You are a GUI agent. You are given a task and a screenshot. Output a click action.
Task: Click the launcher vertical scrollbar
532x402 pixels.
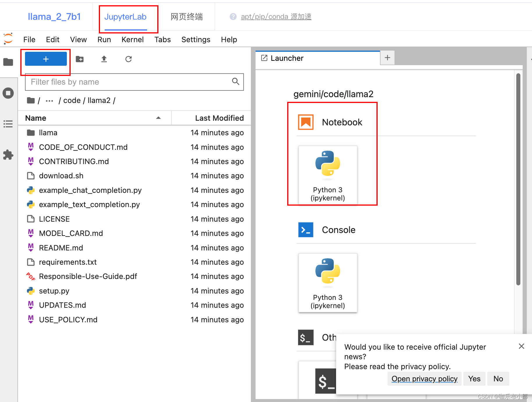(x=518, y=179)
